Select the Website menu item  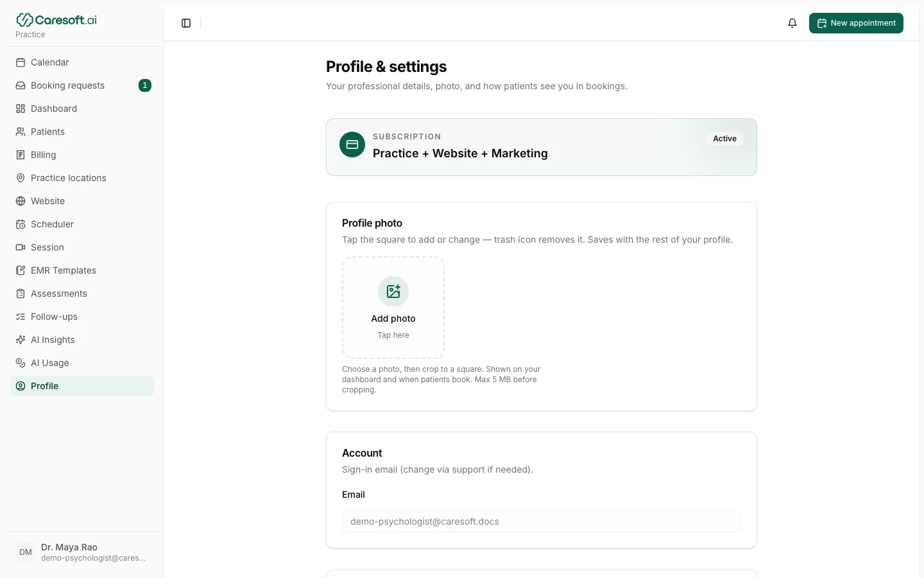coord(82,201)
